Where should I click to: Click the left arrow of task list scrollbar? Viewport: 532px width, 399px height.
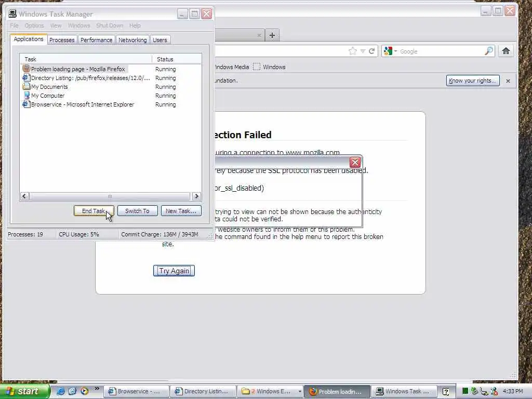tap(24, 196)
